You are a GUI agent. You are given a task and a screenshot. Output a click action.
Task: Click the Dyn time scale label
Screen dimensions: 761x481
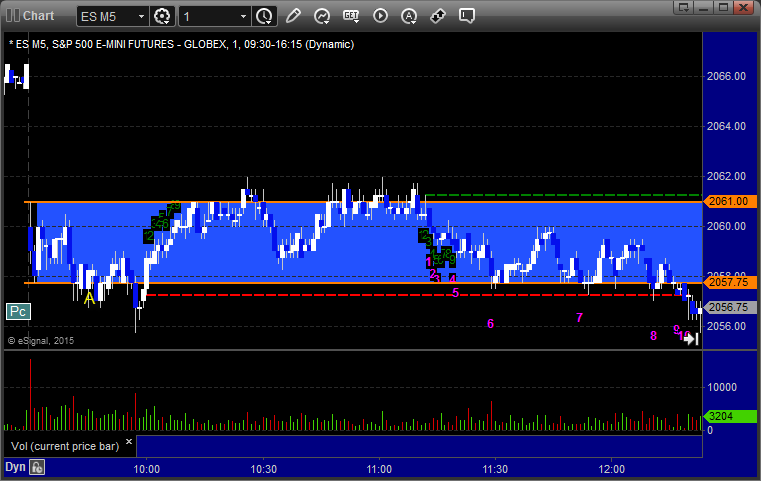15,467
